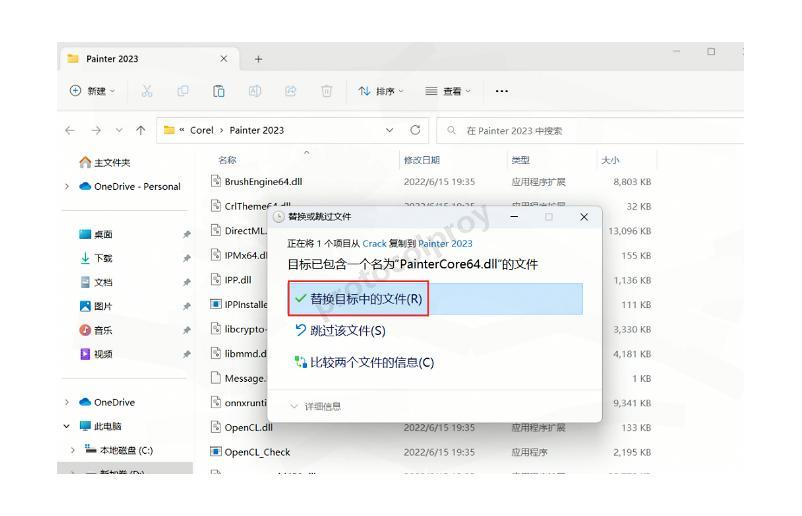Open 文档 (Documents) quick access
This screenshot has width=802, height=516.
pos(96,282)
